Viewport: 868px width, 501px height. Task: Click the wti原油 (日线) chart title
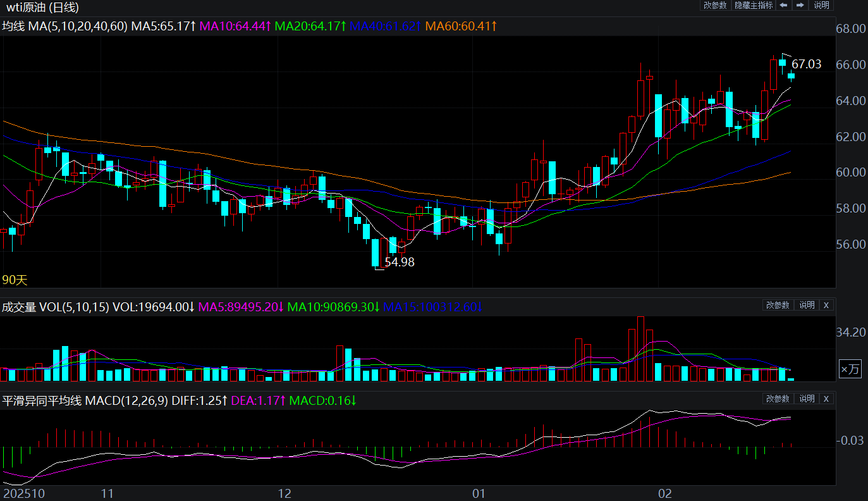43,8
